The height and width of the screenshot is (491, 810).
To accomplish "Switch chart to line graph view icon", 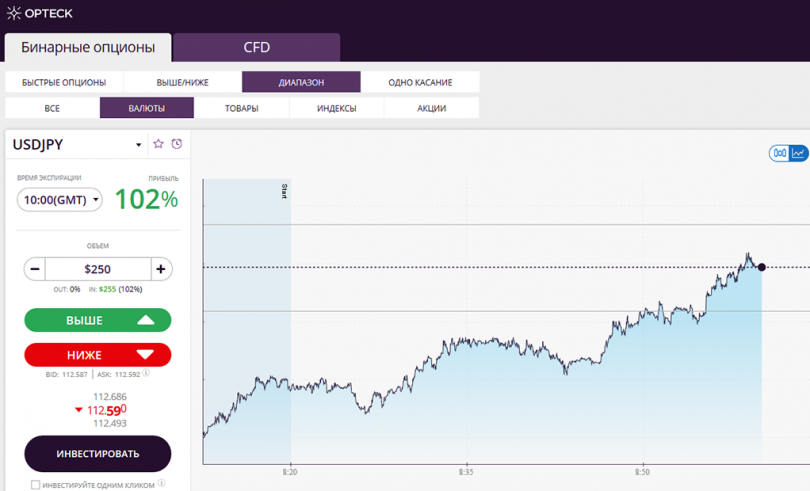I will (798, 153).
